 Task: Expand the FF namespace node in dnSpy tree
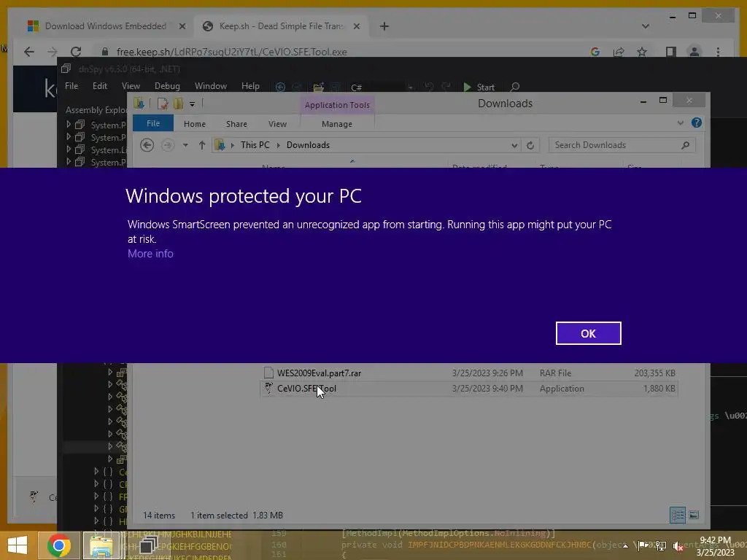coord(97,496)
